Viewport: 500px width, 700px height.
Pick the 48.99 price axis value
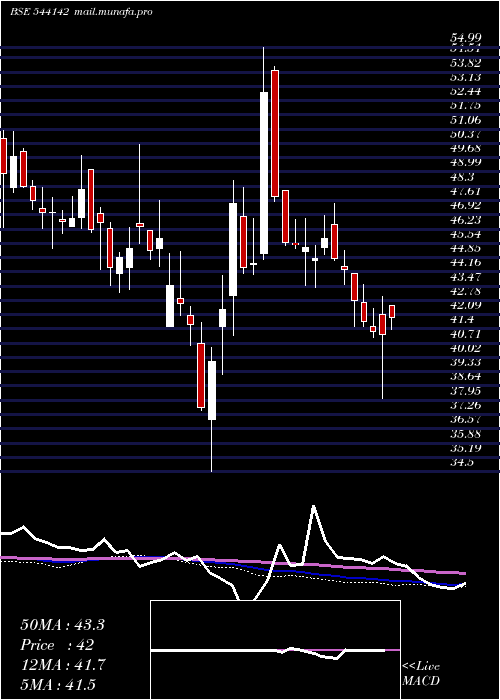click(x=465, y=163)
